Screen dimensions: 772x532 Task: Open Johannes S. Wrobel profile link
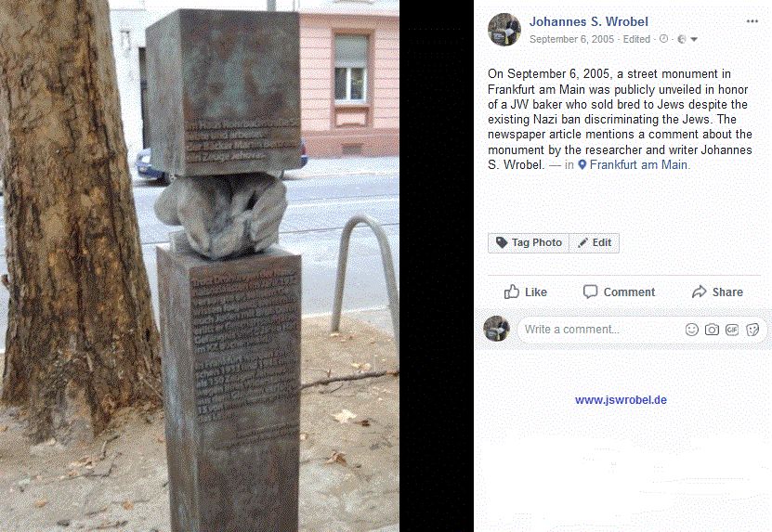point(588,21)
